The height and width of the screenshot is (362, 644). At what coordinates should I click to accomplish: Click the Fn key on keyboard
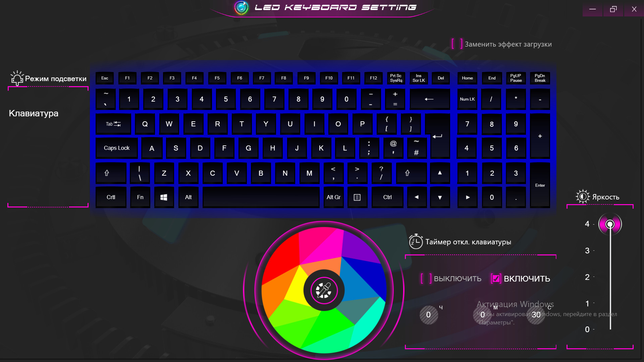(140, 197)
